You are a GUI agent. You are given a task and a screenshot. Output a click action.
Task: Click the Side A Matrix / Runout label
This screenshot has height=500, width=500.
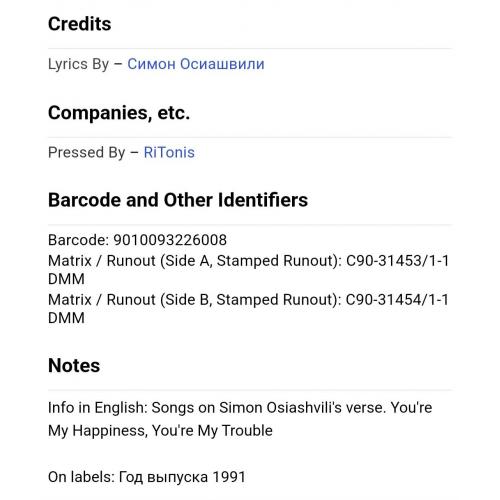coord(195,261)
